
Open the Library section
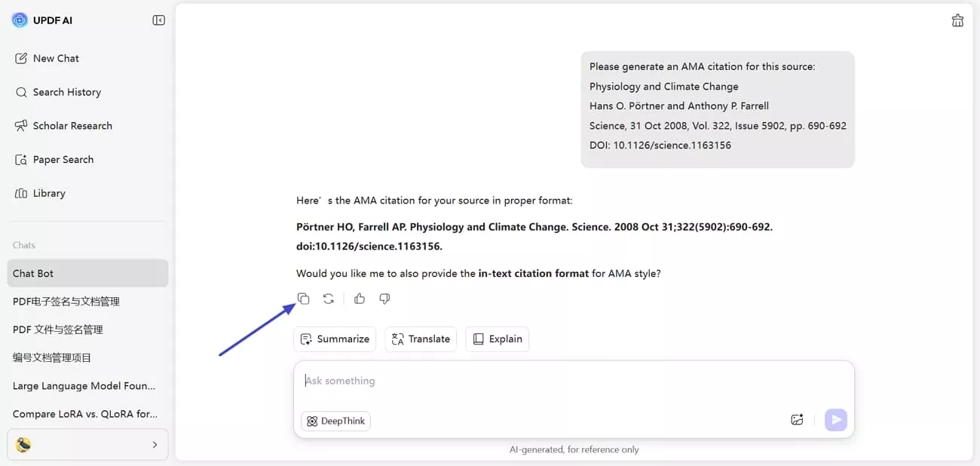(x=49, y=193)
